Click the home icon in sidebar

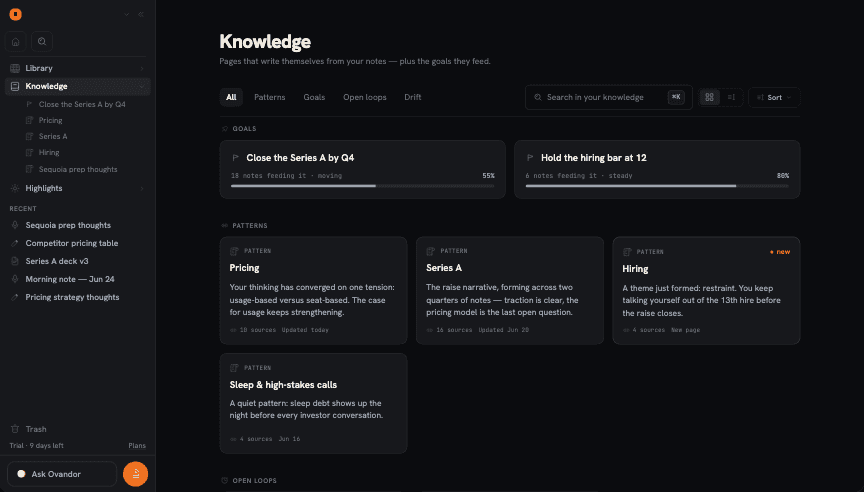pos(15,41)
